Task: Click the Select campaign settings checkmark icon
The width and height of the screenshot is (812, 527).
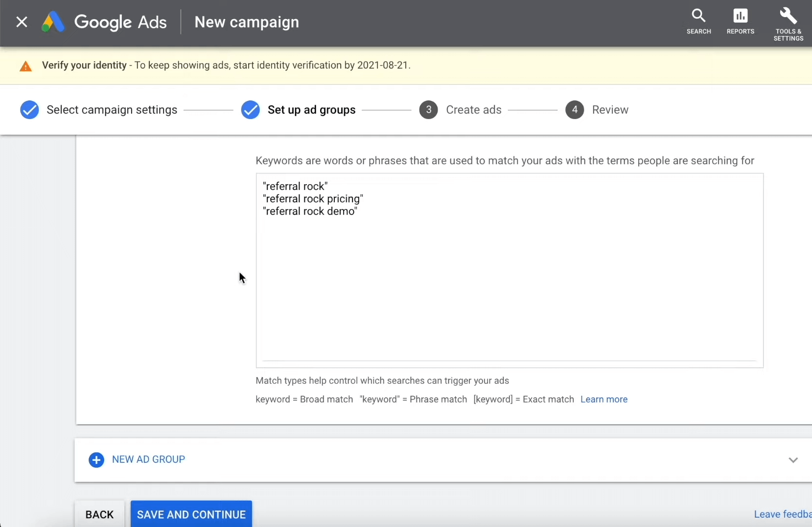Action: coord(29,110)
